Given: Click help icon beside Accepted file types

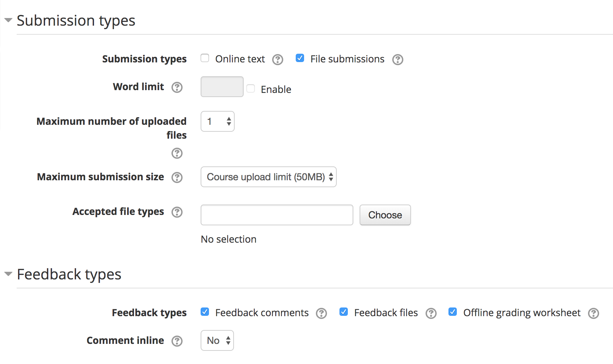Looking at the screenshot, I should point(177,212).
